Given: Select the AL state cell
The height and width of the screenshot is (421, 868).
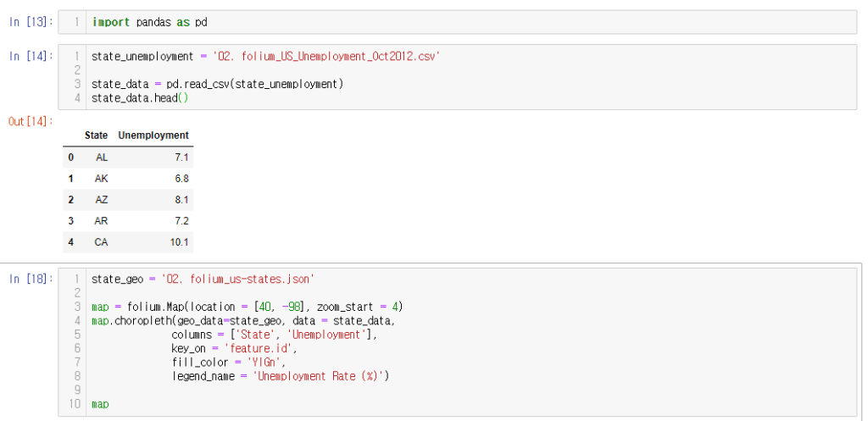Looking at the screenshot, I should pyautogui.click(x=102, y=158).
